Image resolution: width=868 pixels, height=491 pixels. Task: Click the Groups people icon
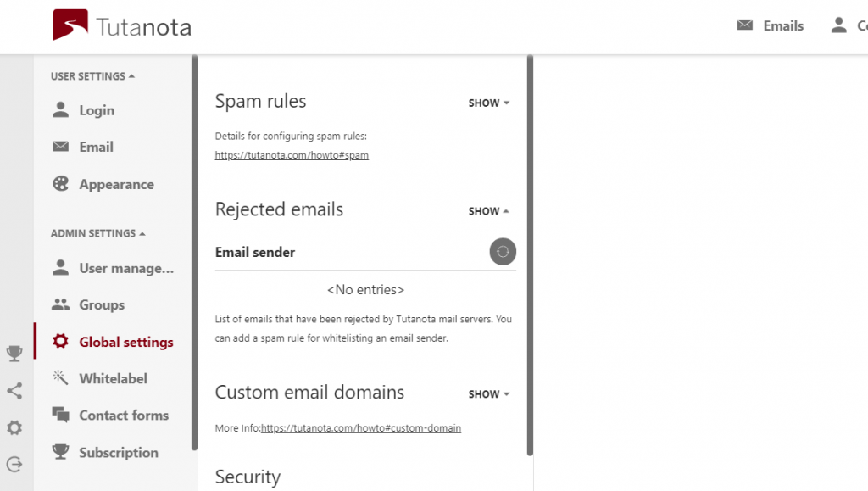pyautogui.click(x=60, y=304)
